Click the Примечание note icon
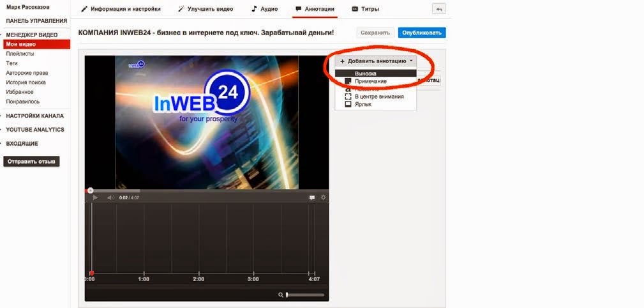The width and height of the screenshot is (644, 308). (348, 81)
